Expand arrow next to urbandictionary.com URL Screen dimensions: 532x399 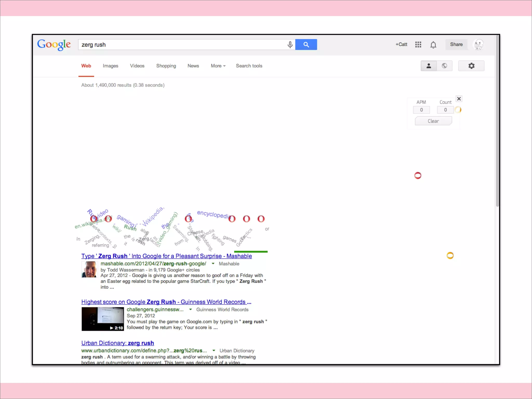click(x=214, y=350)
